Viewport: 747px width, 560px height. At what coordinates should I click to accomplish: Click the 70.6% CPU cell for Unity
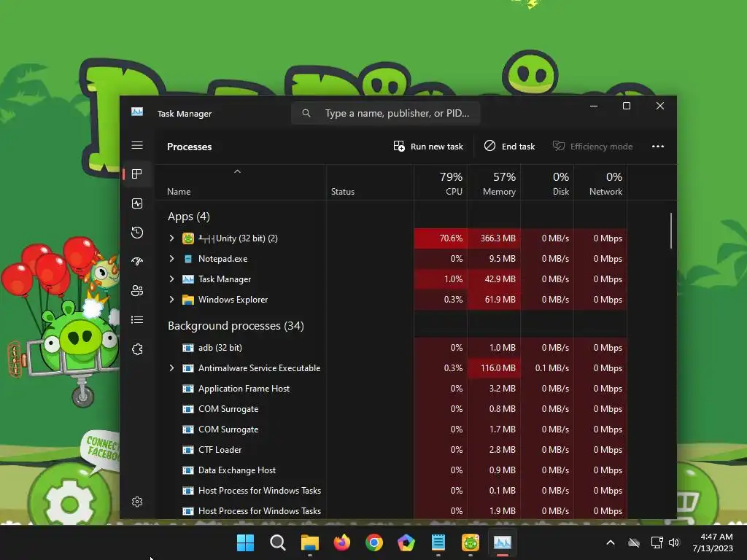point(441,238)
